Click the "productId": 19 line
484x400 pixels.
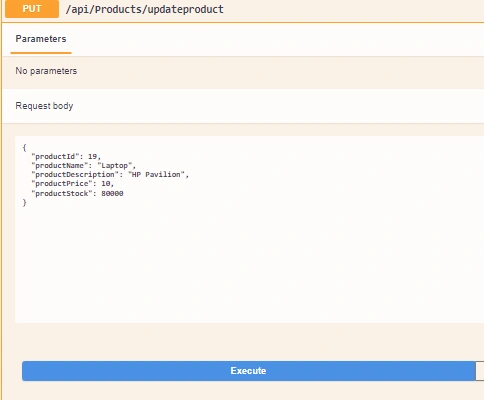(66, 156)
